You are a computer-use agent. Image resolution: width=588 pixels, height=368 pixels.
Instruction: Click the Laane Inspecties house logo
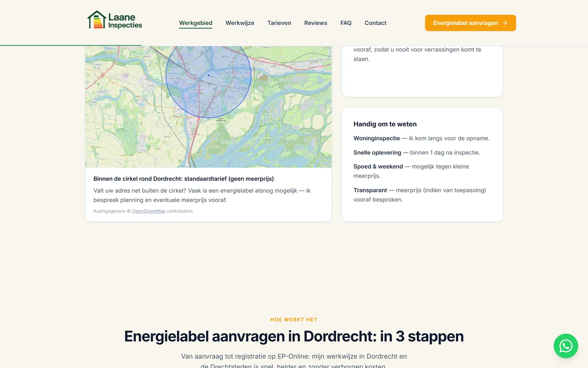pos(97,20)
